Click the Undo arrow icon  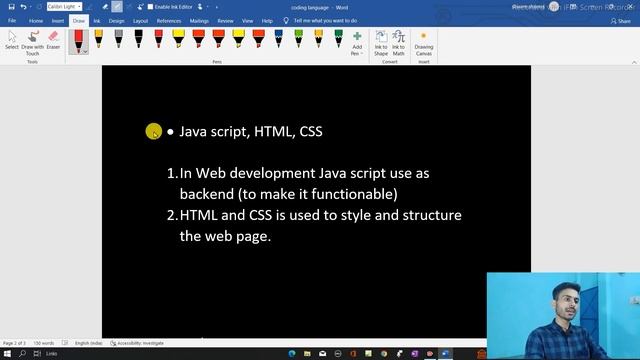coord(23,7)
